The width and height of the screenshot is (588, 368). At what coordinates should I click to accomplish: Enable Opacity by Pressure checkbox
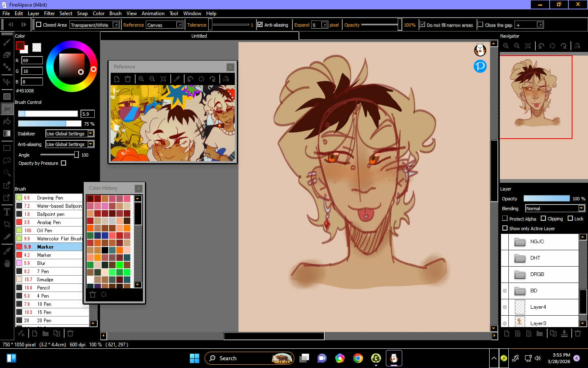click(64, 163)
